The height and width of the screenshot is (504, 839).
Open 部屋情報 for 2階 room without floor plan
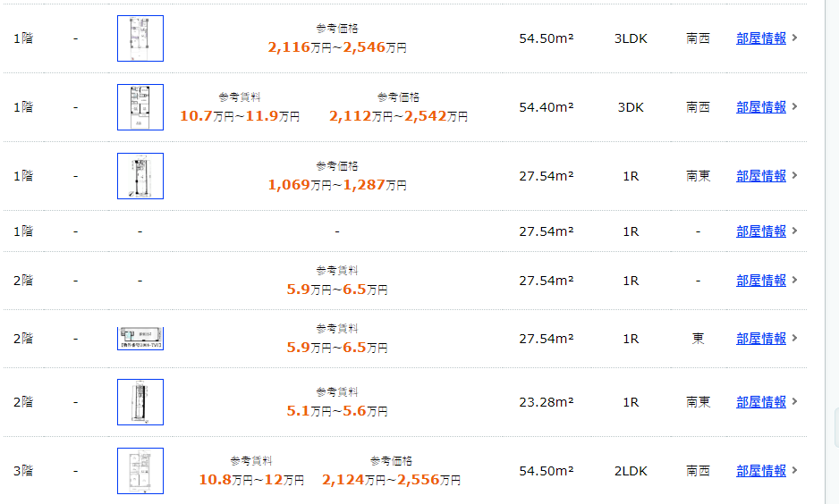(x=761, y=281)
